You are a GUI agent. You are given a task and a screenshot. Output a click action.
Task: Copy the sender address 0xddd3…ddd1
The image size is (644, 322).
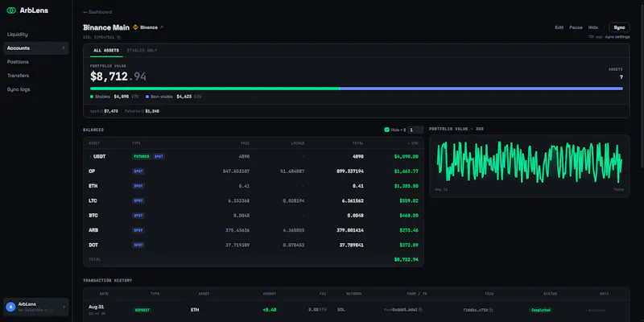[420, 310]
